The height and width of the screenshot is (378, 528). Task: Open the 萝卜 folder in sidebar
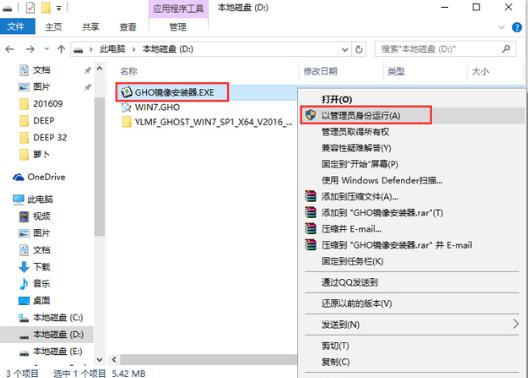coord(35,154)
